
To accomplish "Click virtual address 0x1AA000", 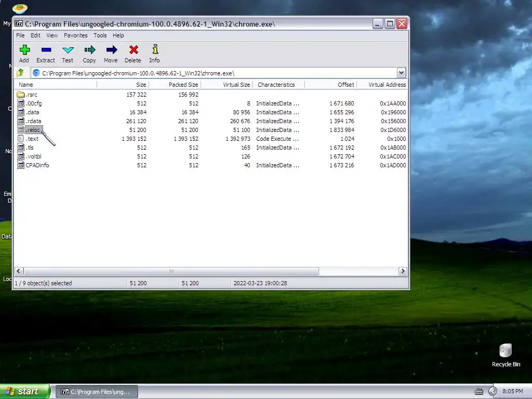I will (x=393, y=103).
